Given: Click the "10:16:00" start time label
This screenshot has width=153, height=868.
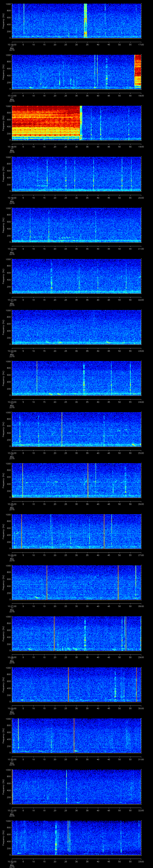Looking at the screenshot, I should [12, 44].
